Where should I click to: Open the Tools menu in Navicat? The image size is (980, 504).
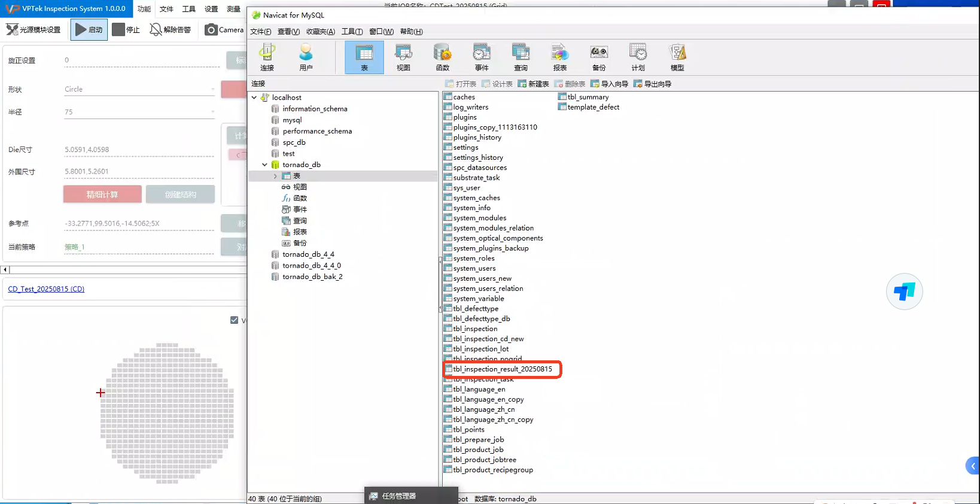pos(351,32)
